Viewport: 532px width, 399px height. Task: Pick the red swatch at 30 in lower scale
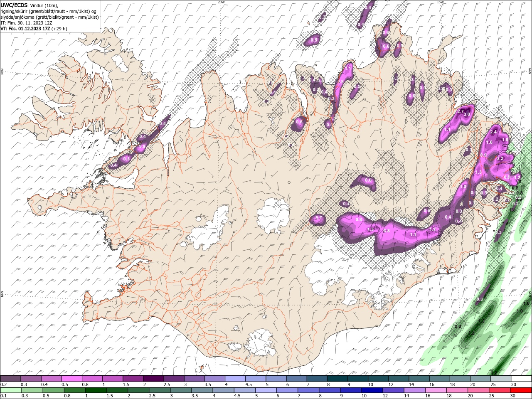[521, 390]
